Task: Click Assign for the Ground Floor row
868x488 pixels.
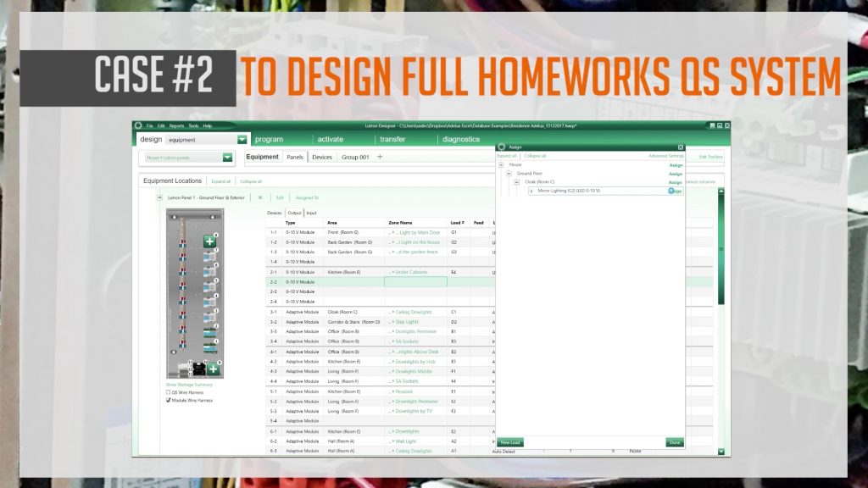Action: [x=676, y=174]
